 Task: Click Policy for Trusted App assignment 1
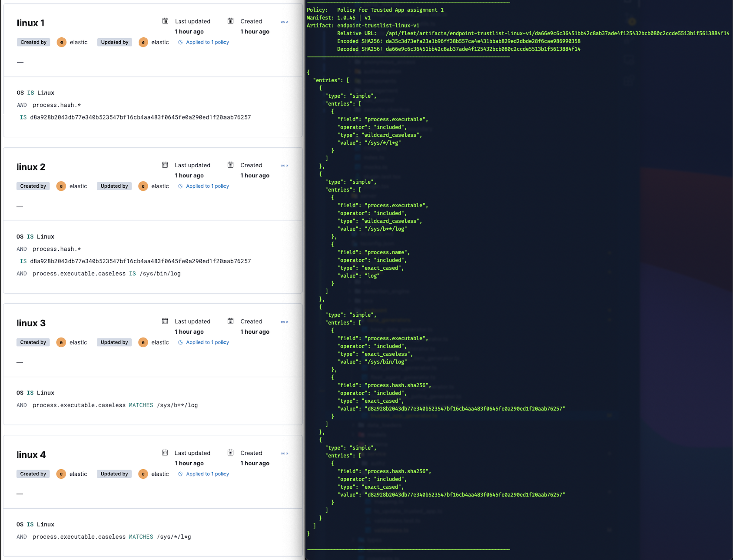pyautogui.click(x=390, y=10)
